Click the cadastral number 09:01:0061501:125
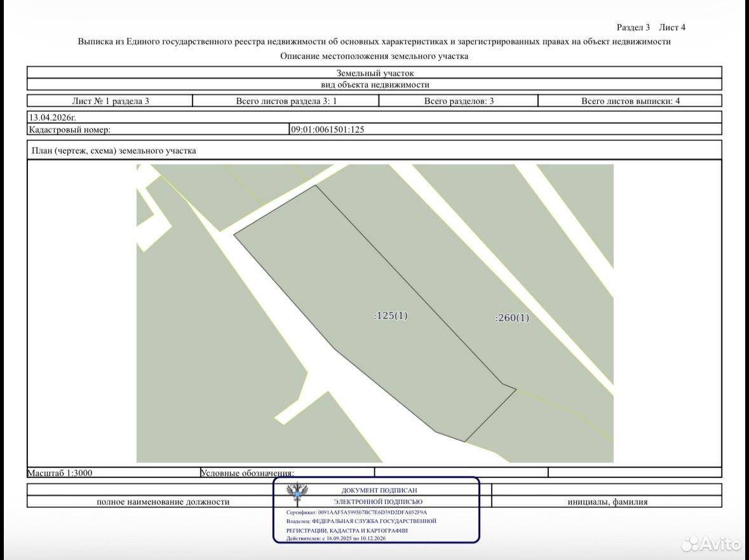The height and width of the screenshot is (560, 749). (327, 130)
